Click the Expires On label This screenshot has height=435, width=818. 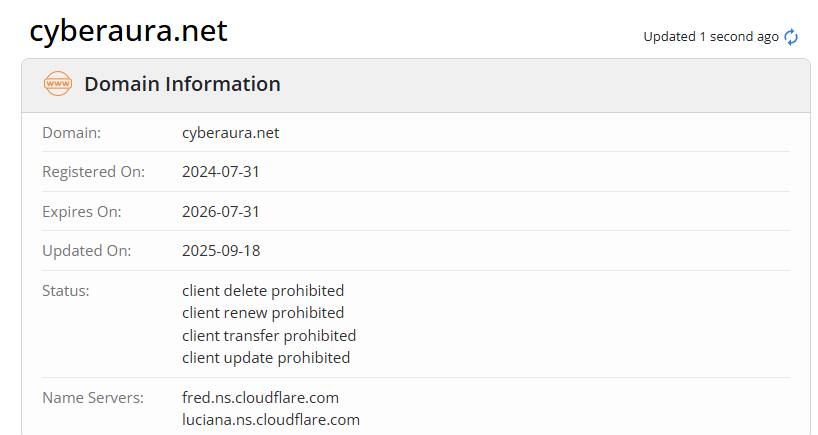(x=81, y=212)
